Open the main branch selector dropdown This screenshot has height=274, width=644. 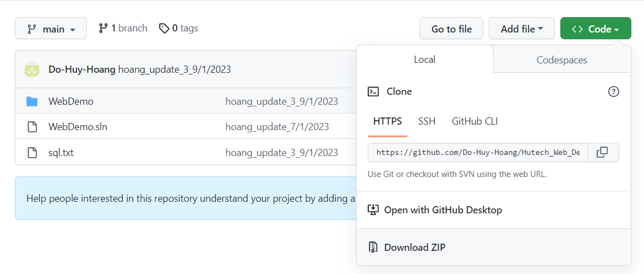pos(51,28)
